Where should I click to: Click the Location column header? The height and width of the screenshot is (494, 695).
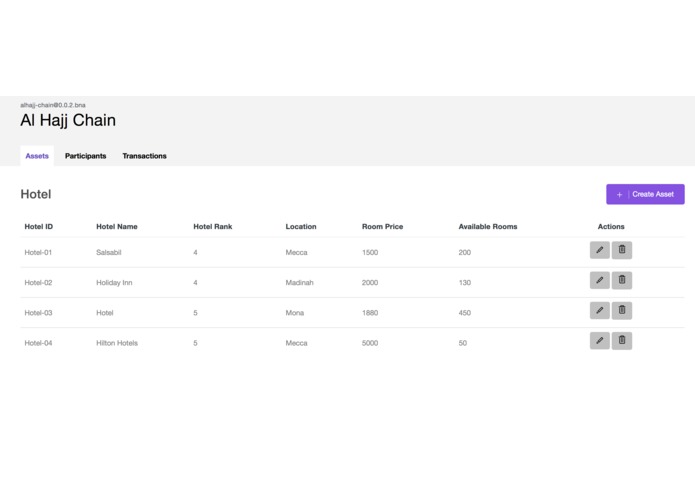click(x=301, y=226)
